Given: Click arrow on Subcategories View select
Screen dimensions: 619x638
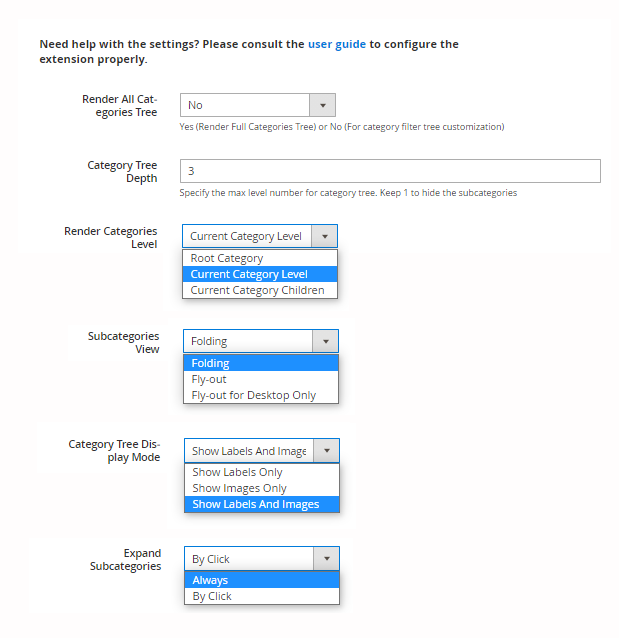Looking at the screenshot, I should [x=325, y=341].
